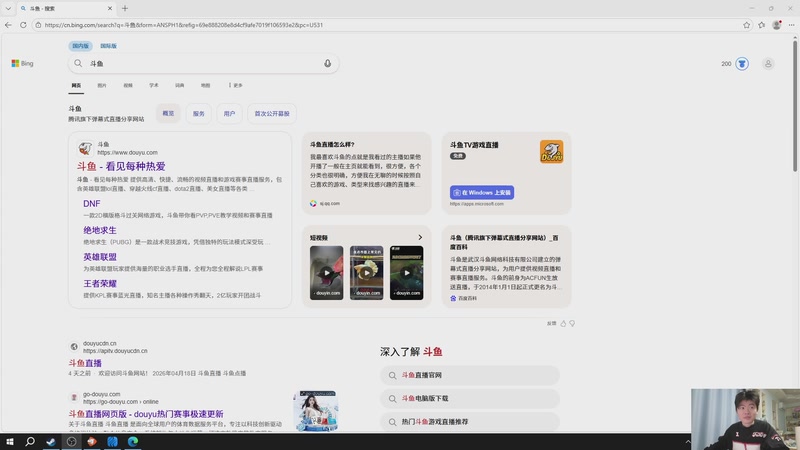This screenshot has height=450, width=800.
Task: Click the 服务 pill button
Action: tap(198, 113)
